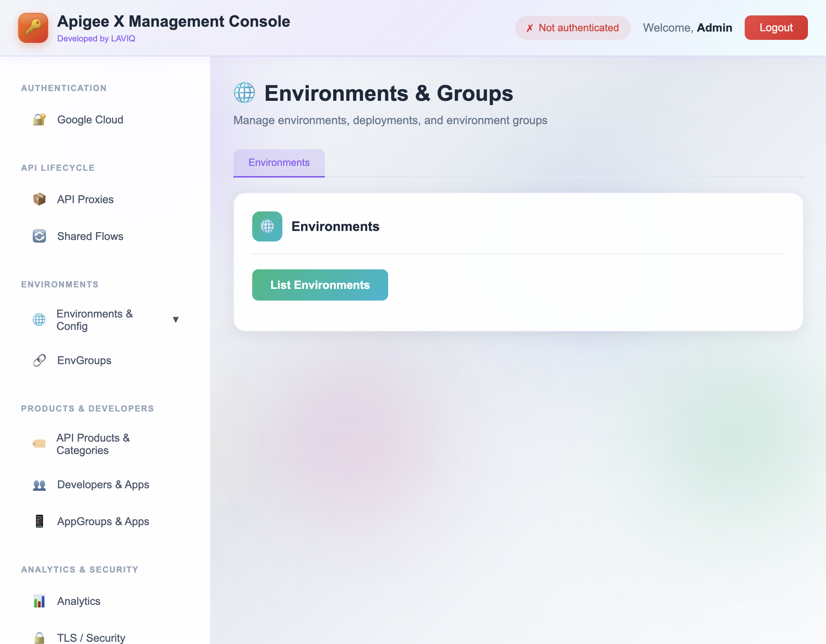Click the red Logout button
The width and height of the screenshot is (826, 644).
(775, 27)
